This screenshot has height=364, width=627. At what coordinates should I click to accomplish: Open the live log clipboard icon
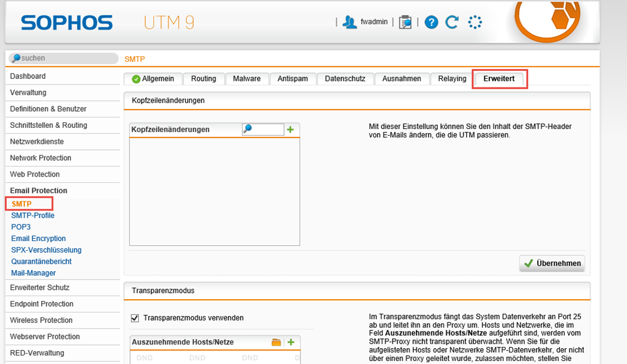click(x=405, y=22)
